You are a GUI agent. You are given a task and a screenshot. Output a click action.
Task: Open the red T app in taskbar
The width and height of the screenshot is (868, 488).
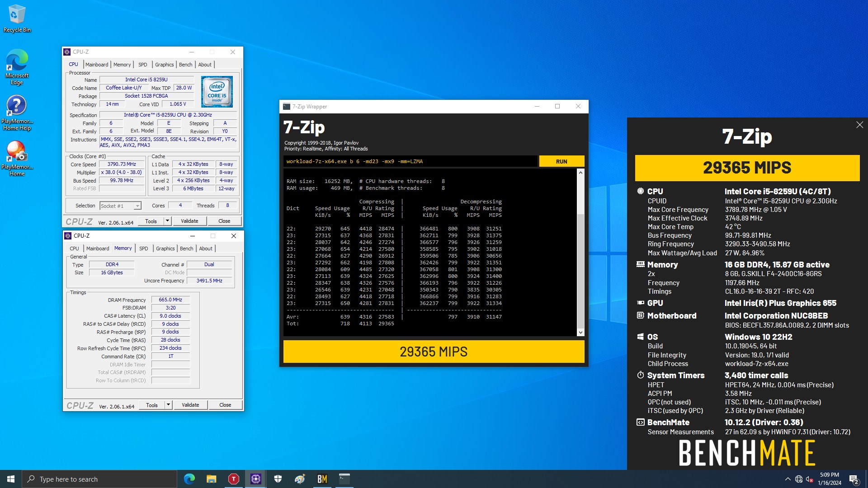tap(233, 479)
